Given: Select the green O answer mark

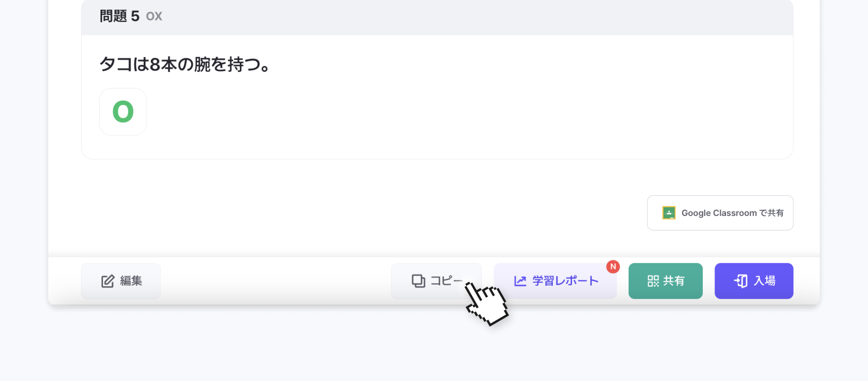Looking at the screenshot, I should (x=123, y=112).
